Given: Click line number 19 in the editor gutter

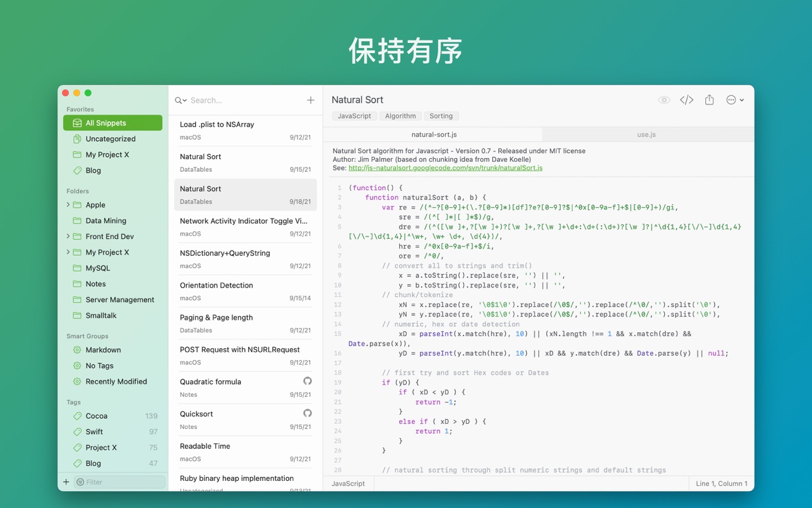Looking at the screenshot, I should pos(338,382).
